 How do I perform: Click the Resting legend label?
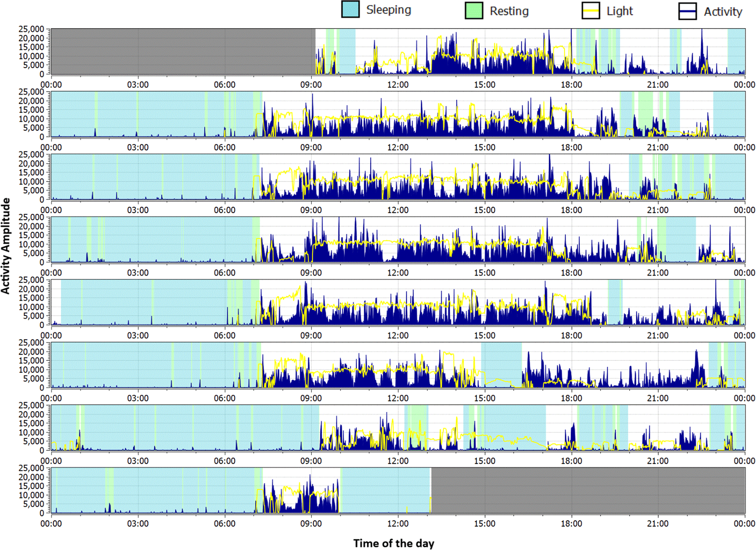(509, 11)
